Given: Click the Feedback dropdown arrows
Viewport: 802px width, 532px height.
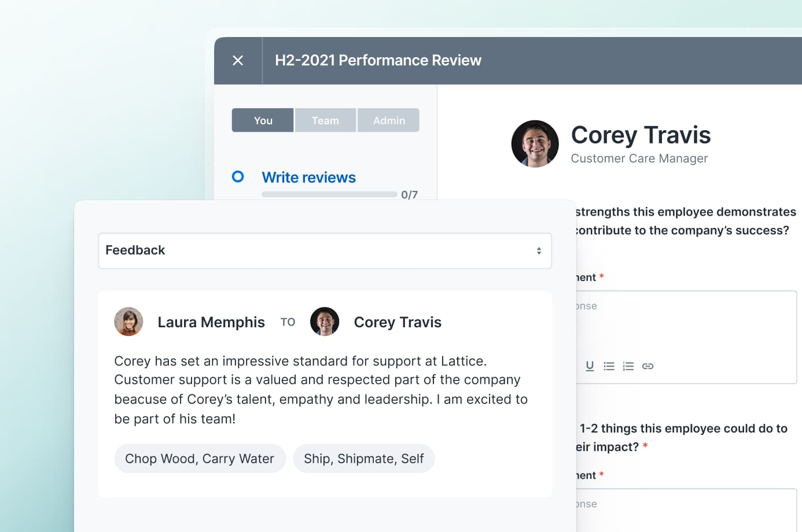Looking at the screenshot, I should click(x=539, y=251).
